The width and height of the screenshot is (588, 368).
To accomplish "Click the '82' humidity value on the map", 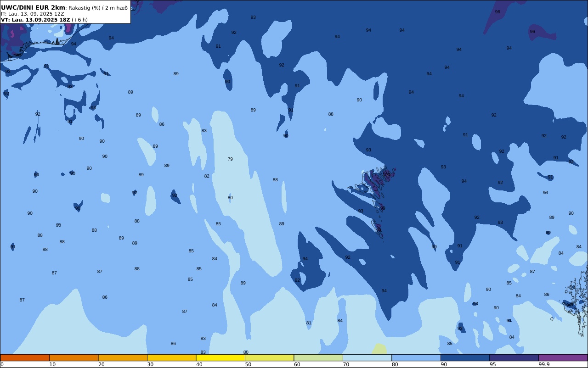I will (x=207, y=176).
